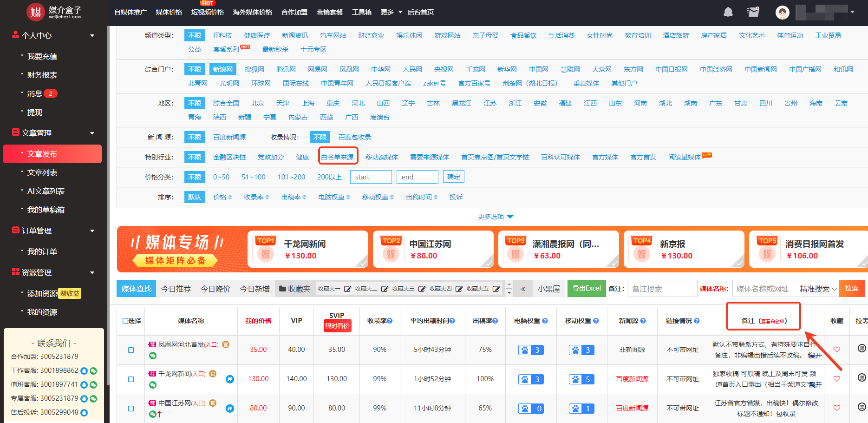This screenshot has height=423, width=868.
Task: Expand 更多选项 filter options
Action: tap(496, 217)
